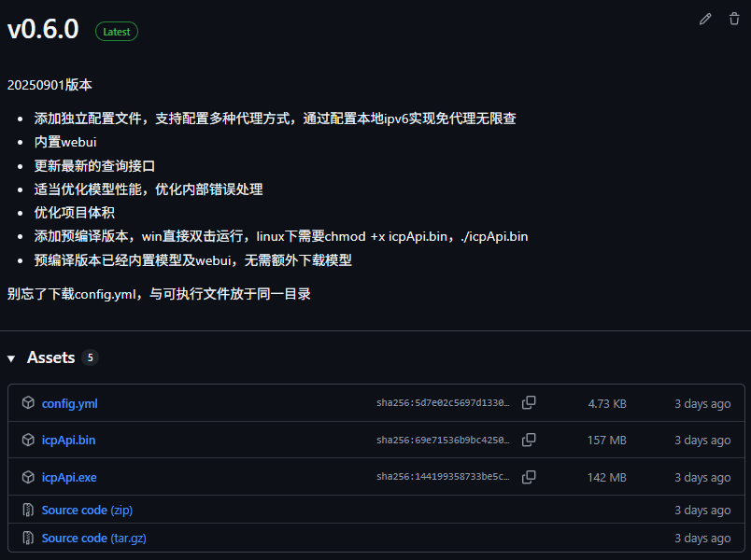
Task: Download the config.yml file
Action: click(x=69, y=402)
